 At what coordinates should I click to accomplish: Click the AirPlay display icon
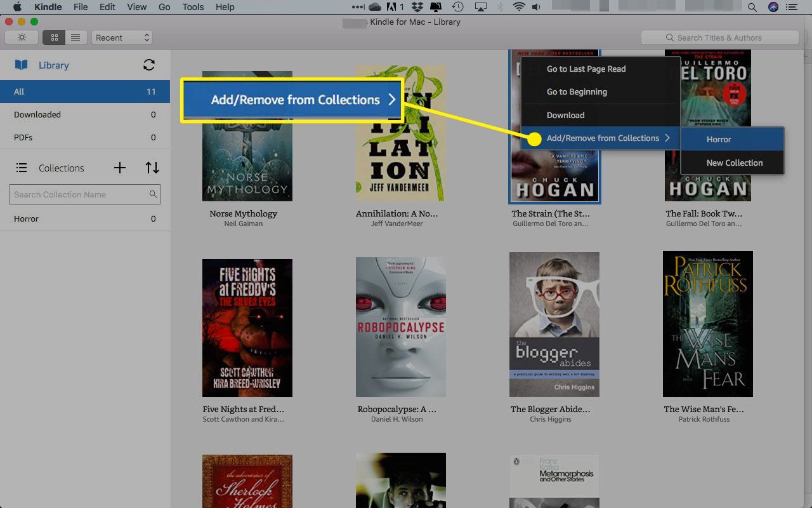point(480,7)
